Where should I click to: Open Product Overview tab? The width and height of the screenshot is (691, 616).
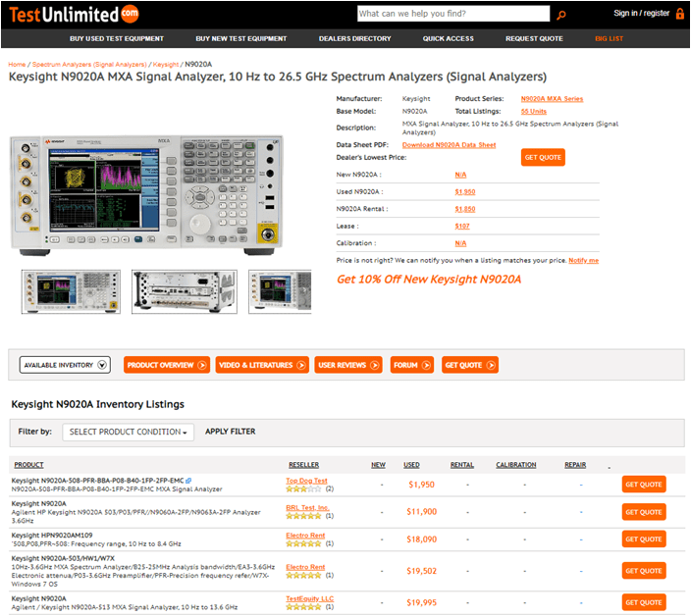click(167, 365)
